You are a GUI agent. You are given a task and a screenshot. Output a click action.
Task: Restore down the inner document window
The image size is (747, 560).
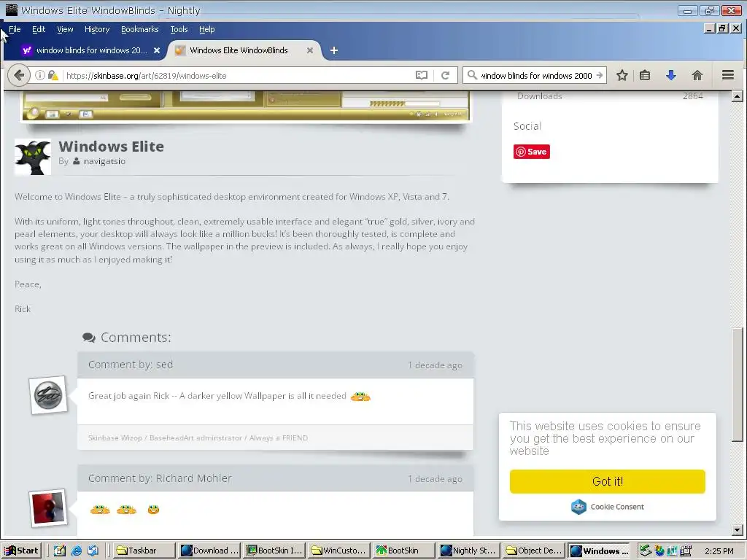pyautogui.click(x=722, y=28)
